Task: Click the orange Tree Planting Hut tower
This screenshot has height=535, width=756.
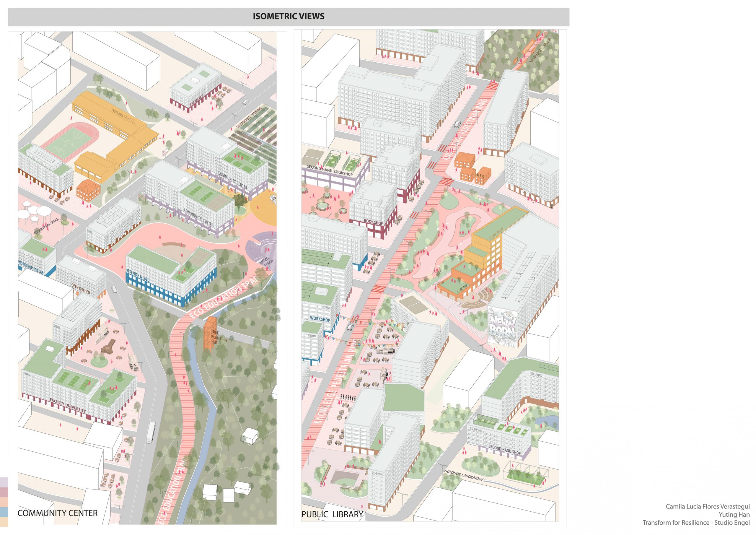Action: (x=209, y=334)
